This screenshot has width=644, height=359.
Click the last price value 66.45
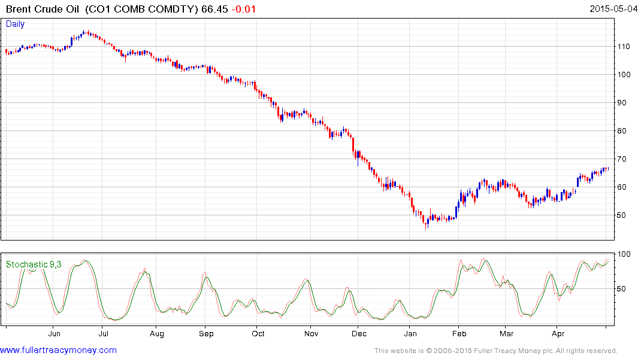tap(214, 9)
